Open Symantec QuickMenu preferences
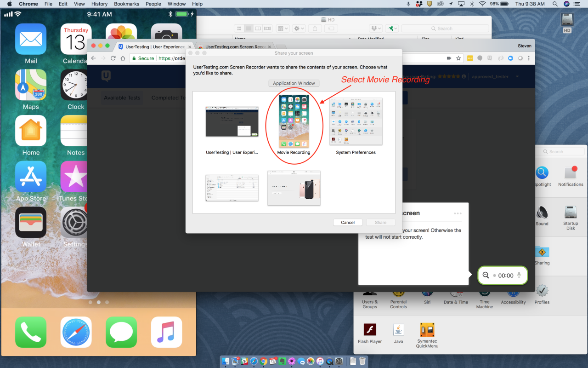This screenshot has height=368, width=588. (x=426, y=331)
